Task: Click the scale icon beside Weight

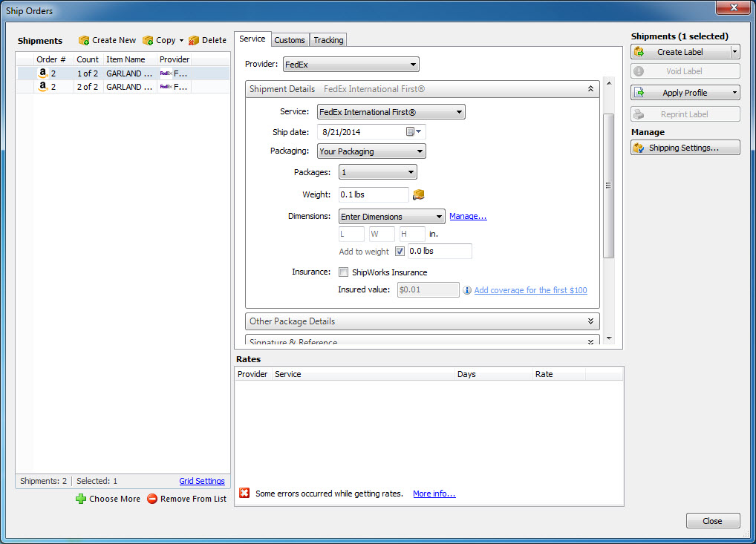Action: (x=419, y=194)
